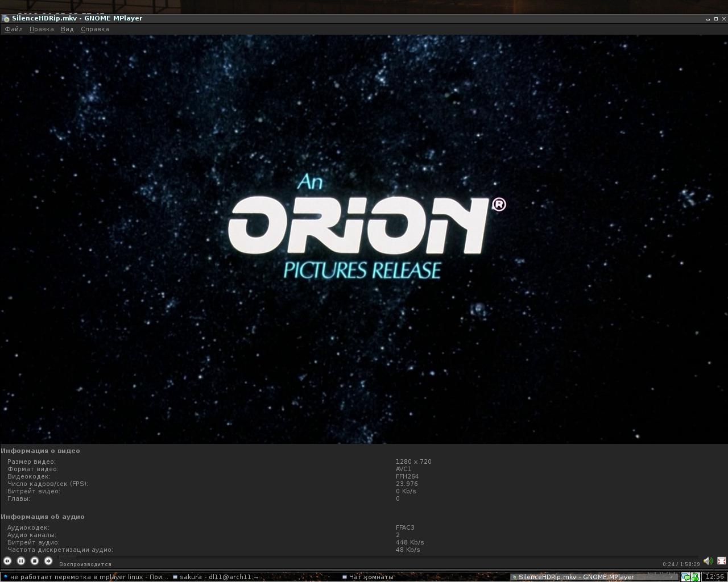Select the audio bitrate value 448 Kb/s
The width and height of the screenshot is (728, 582).
409,542
